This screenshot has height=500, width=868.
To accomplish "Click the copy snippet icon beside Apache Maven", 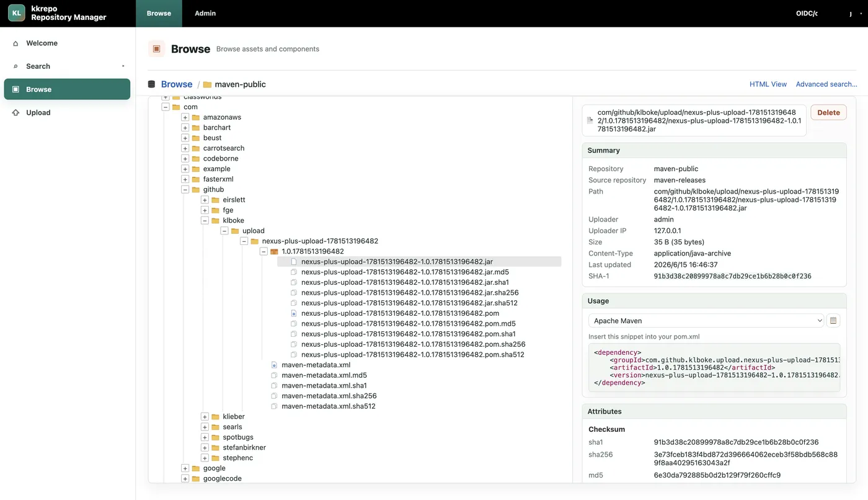I will (833, 321).
